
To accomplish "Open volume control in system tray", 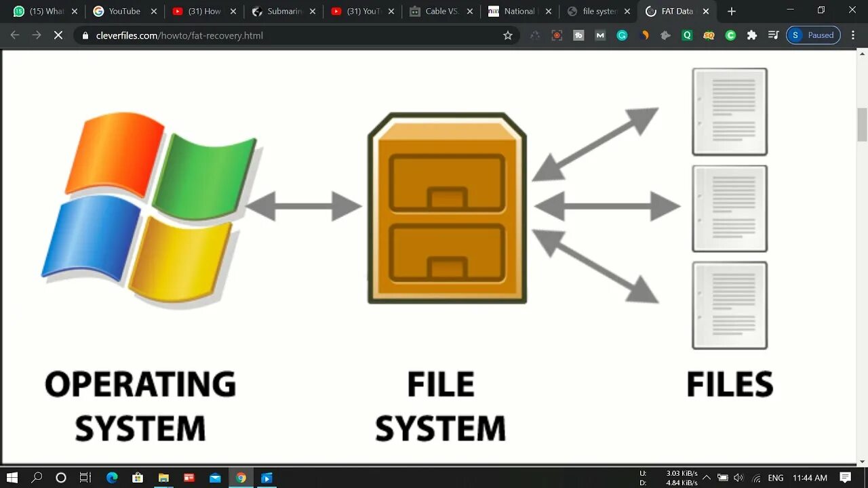I will coord(738,478).
